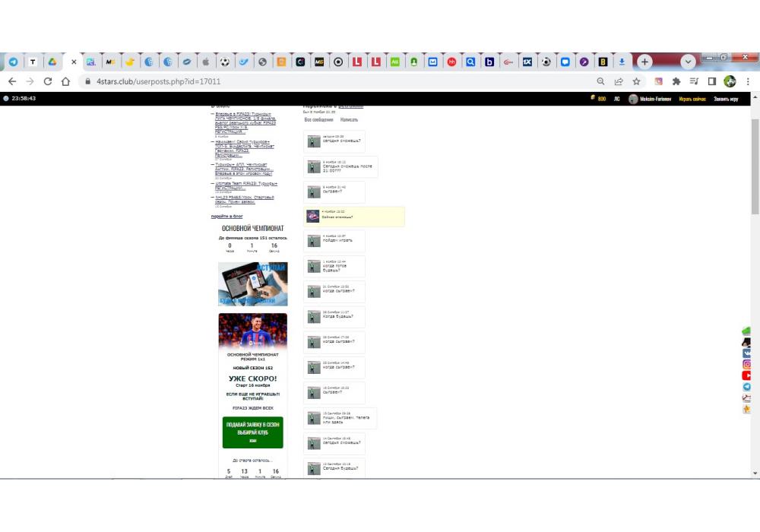Screen dimensions: 760x532
Task: Go to browser home page icon
Action: coord(66,81)
